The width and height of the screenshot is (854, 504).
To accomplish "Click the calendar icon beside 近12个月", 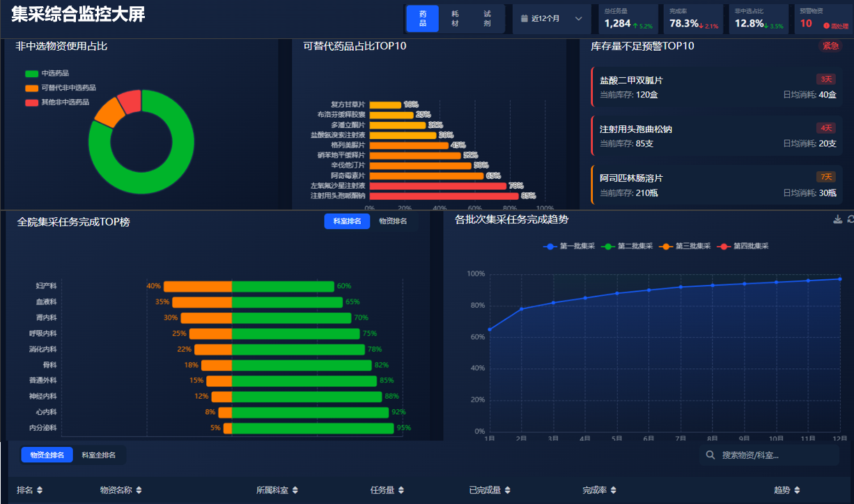I will (x=524, y=19).
